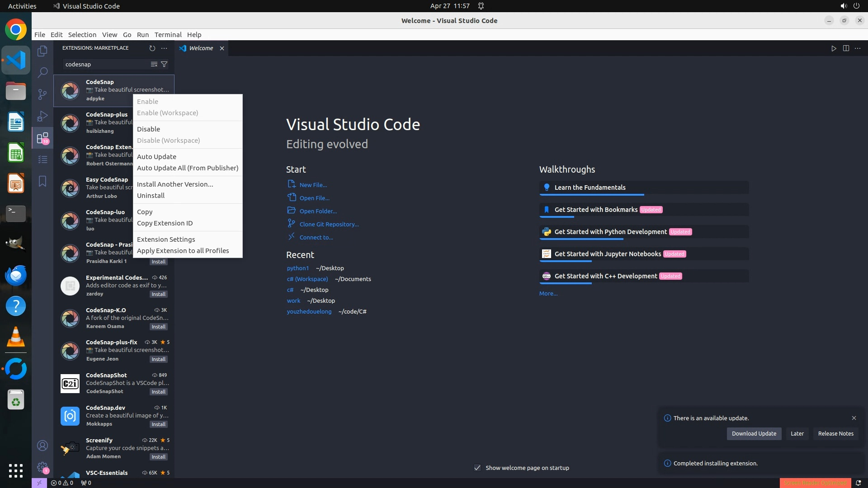Open Extensions views and more actions menu

pos(164,48)
